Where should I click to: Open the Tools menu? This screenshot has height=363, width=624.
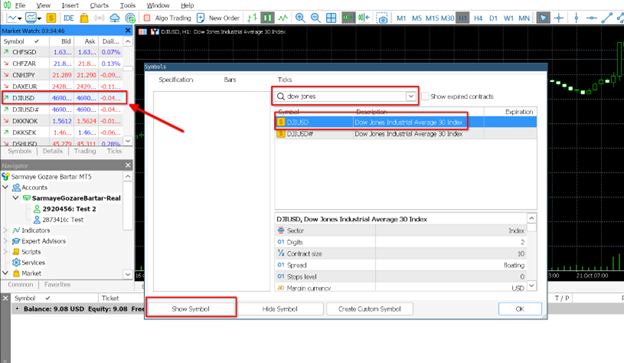coord(128,5)
